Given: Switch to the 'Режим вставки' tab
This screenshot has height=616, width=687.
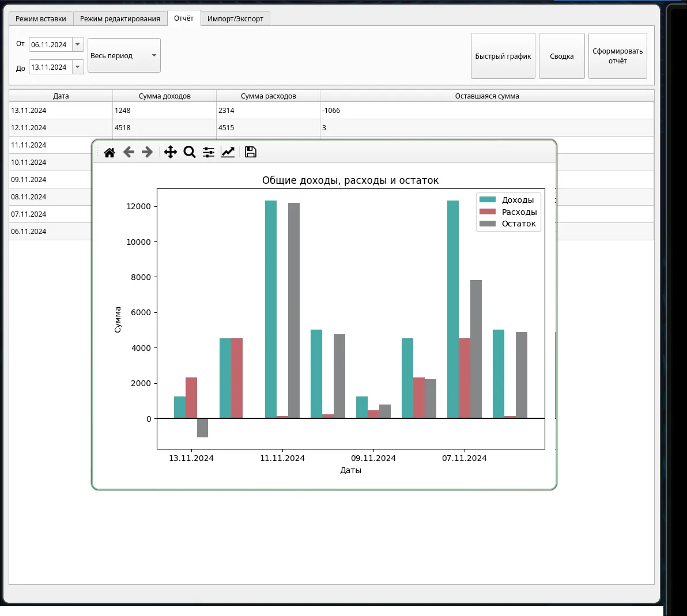Looking at the screenshot, I should click(x=41, y=18).
